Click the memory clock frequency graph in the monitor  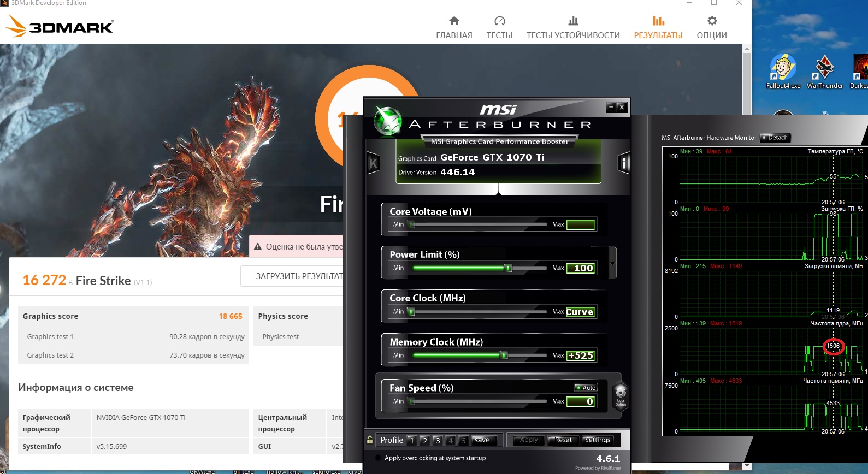point(772,408)
